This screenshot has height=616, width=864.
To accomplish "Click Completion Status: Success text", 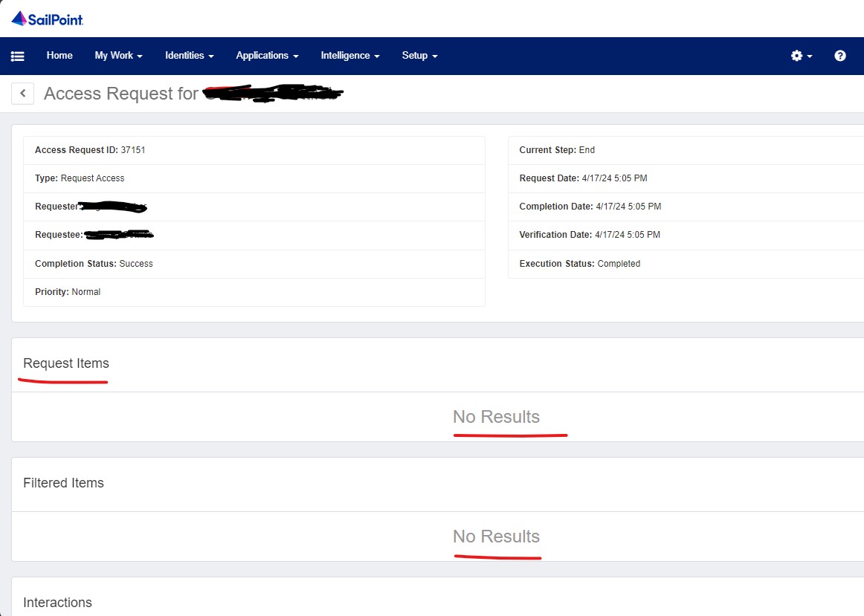I will coord(94,264).
